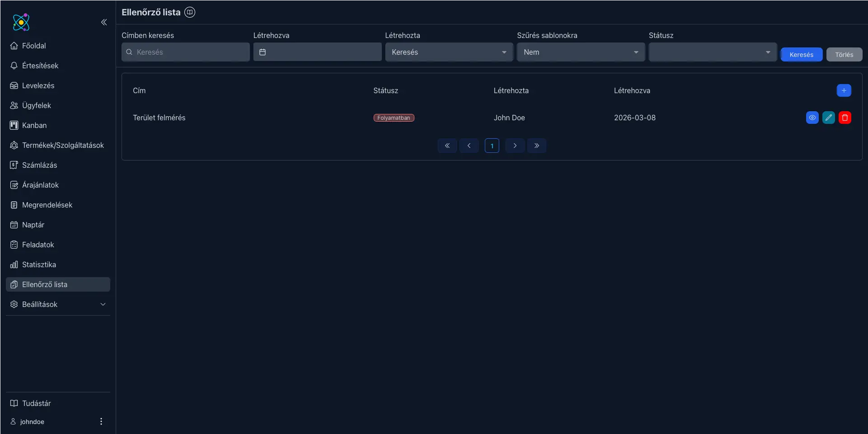Go to the last page of results
Viewport: 868px width, 434px height.
(536, 146)
